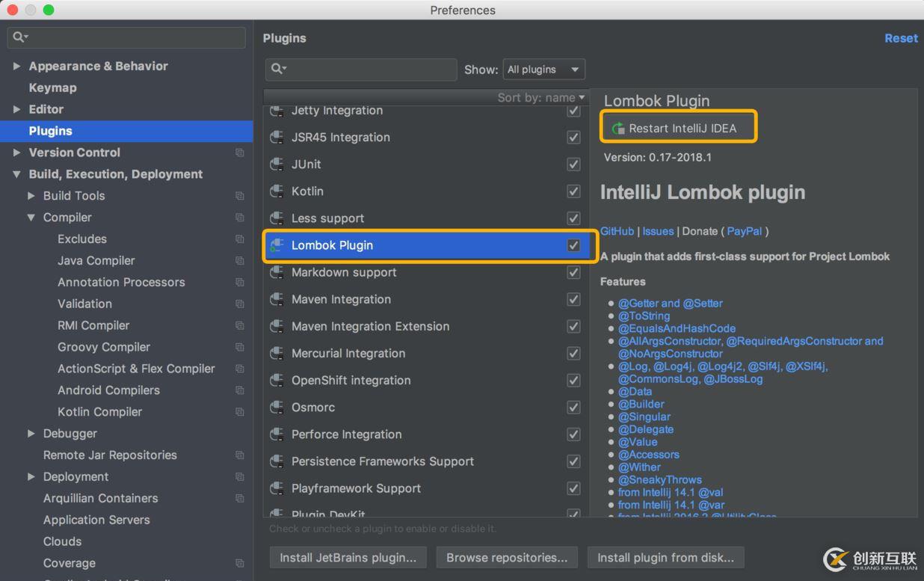Expand the Debugger node
This screenshot has width=924, height=581.
pyautogui.click(x=31, y=434)
